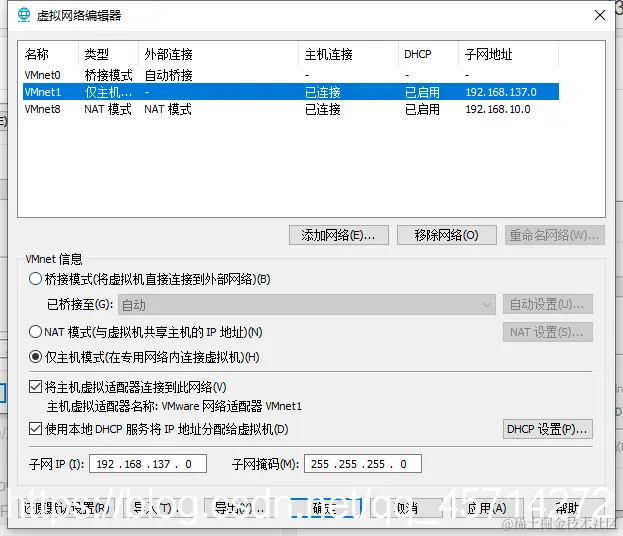Click the 外部连接 column header
623x536 pixels.
click(219, 54)
